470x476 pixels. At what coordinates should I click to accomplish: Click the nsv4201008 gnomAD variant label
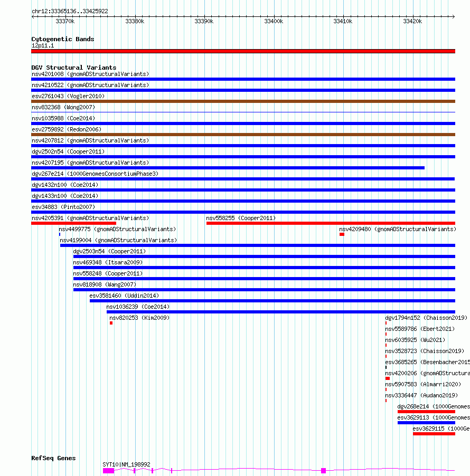coord(90,74)
